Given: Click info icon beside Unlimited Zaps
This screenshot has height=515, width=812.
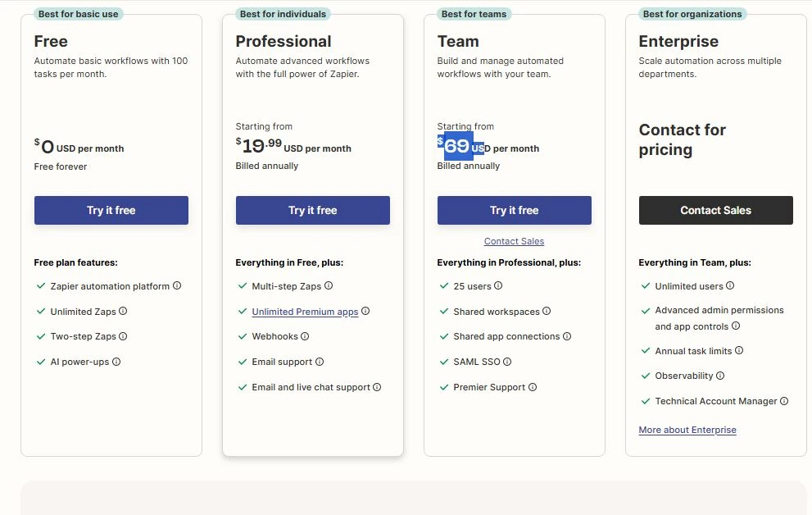Looking at the screenshot, I should [x=123, y=312].
